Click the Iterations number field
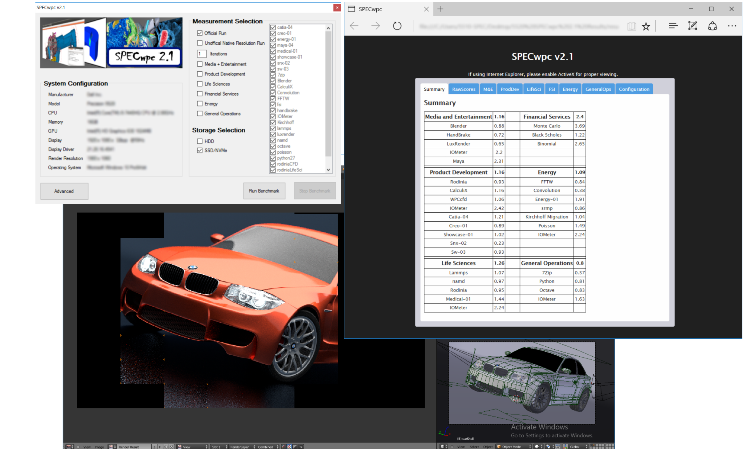The width and height of the screenshot is (744, 449). click(x=200, y=54)
